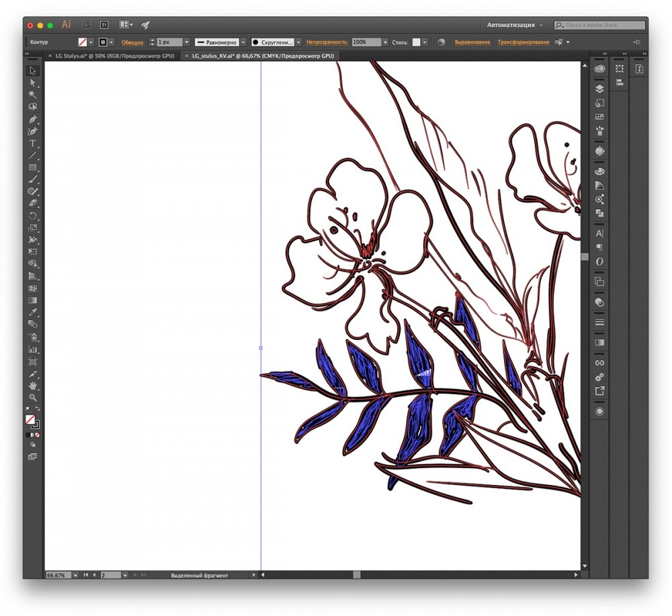
Task: Open the Трансформирование transform link
Action: [x=523, y=42]
